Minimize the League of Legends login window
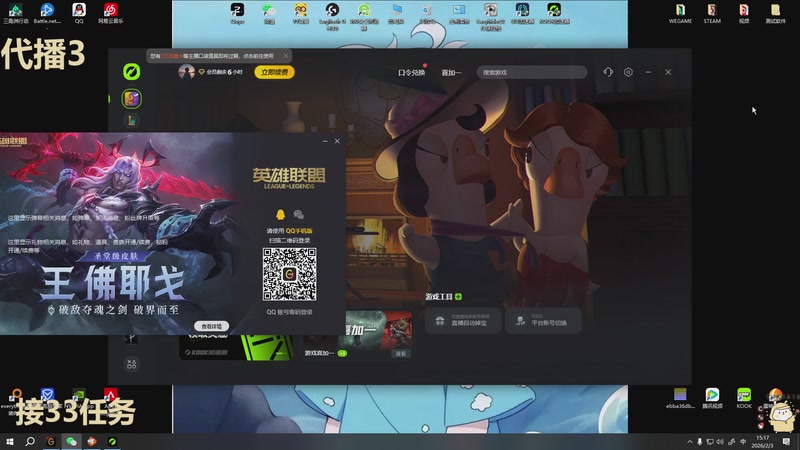800x450 pixels. (325, 141)
